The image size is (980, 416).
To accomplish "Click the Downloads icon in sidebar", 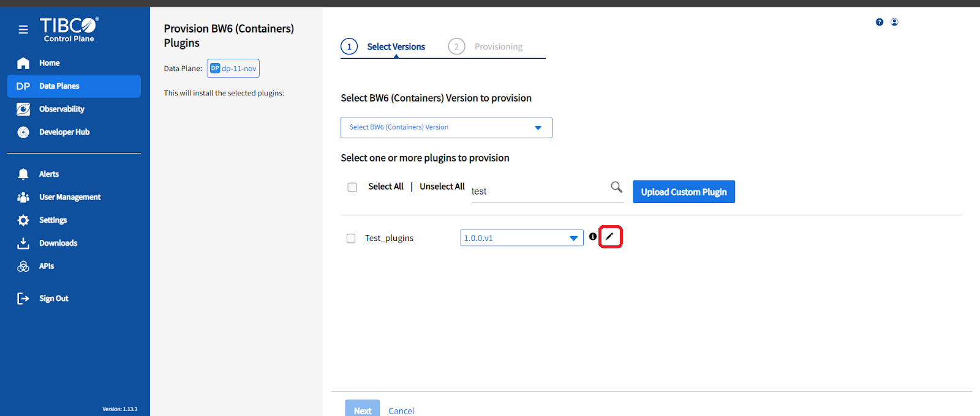I will [x=23, y=243].
